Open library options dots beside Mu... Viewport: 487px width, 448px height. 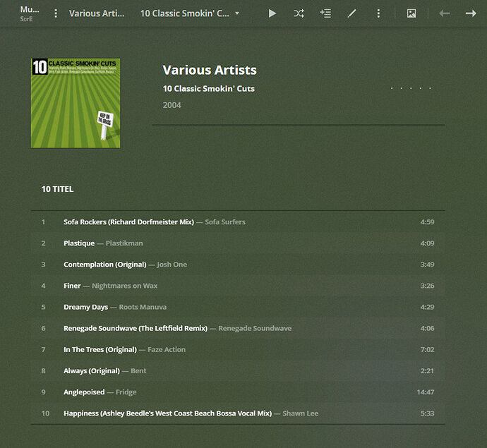(x=56, y=13)
